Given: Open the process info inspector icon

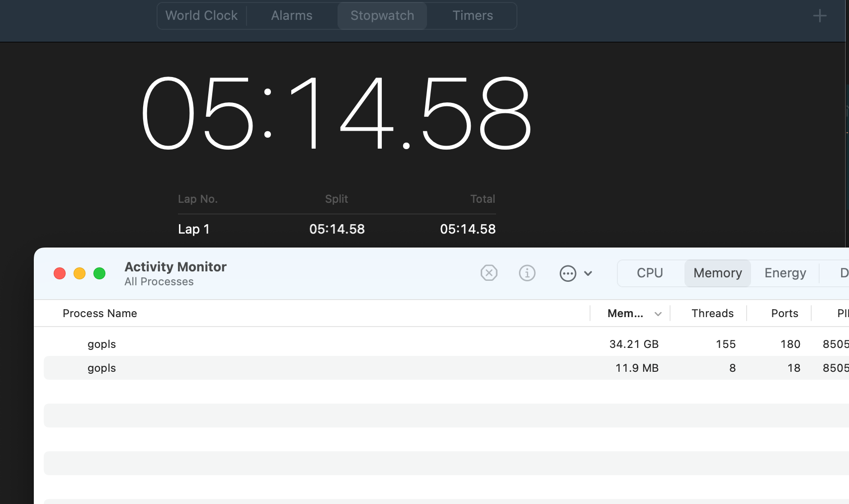Looking at the screenshot, I should [x=527, y=273].
